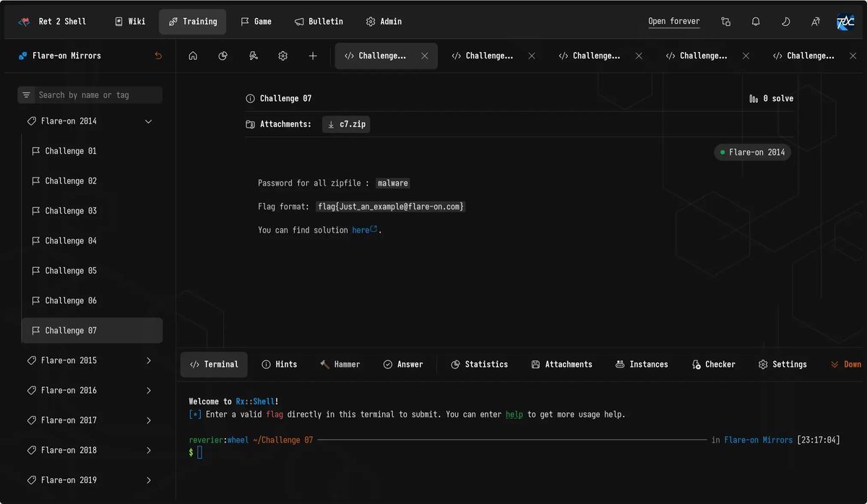
Task: Download the c7.zip attachment
Action: click(x=346, y=124)
